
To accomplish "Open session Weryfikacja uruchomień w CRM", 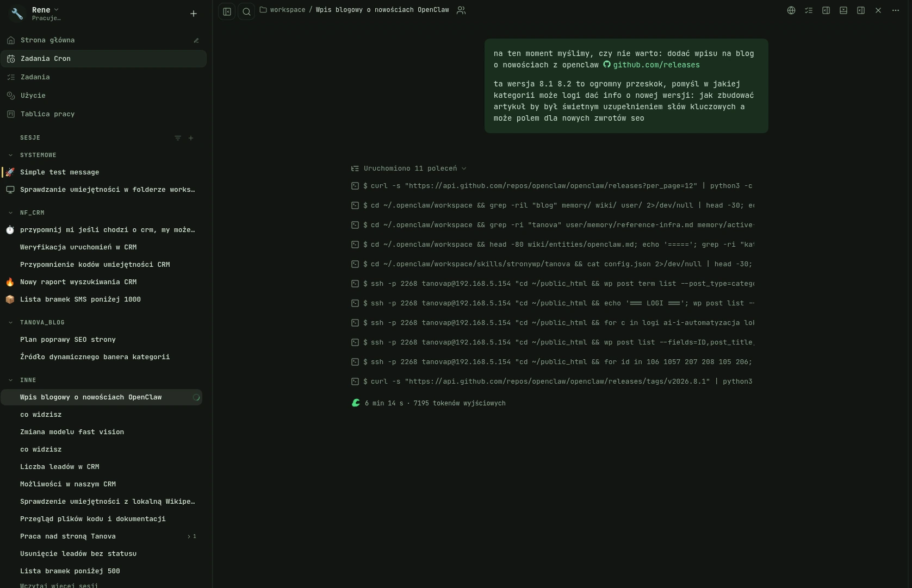I will (101, 247).
